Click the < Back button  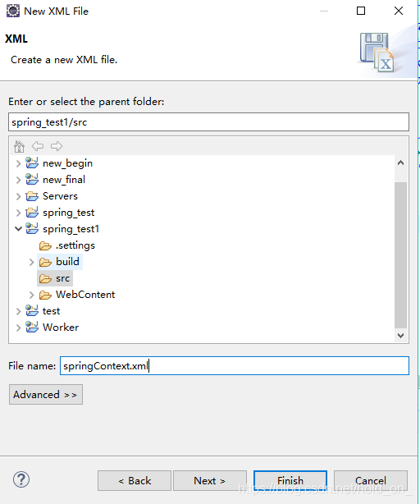[135, 481]
